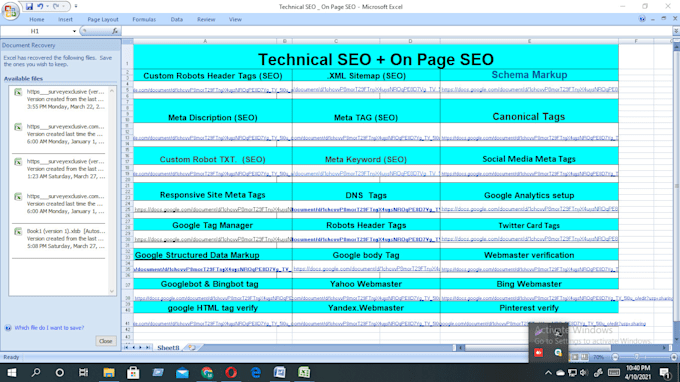Expand the Undo history dropdown arrow
Viewport: 680px width, 382px height.
47,7
